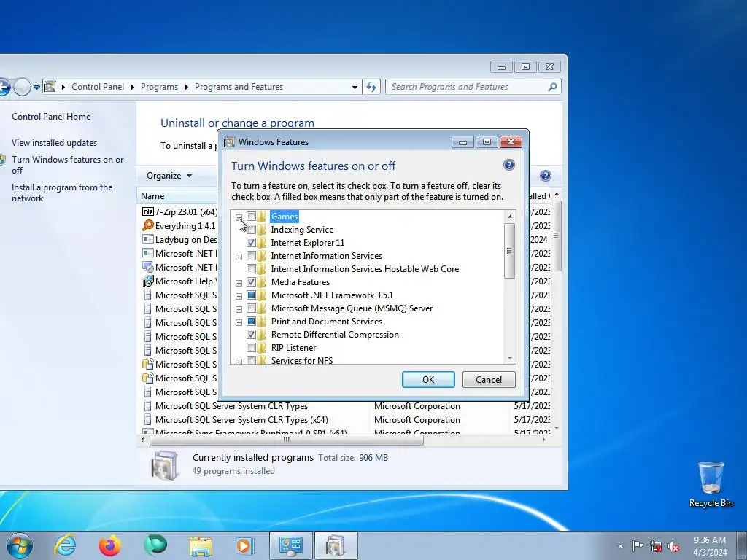The height and width of the screenshot is (560, 747).
Task: Click the search magnifier in Programs search box
Action: pos(553,87)
